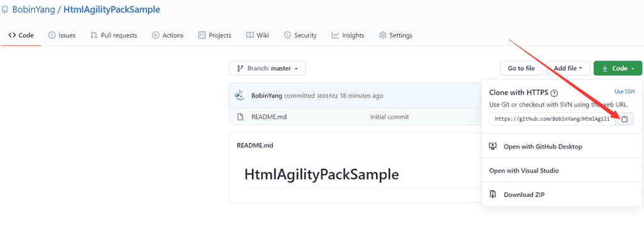The height and width of the screenshot is (245, 644).
Task: Expand the Add file dropdown
Action: 568,68
